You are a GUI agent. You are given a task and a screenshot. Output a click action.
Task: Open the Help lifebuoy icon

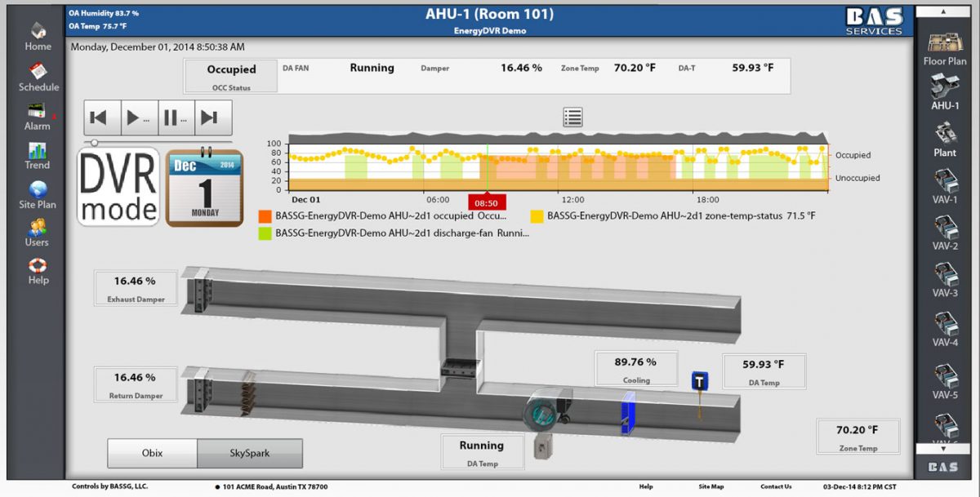point(38,266)
